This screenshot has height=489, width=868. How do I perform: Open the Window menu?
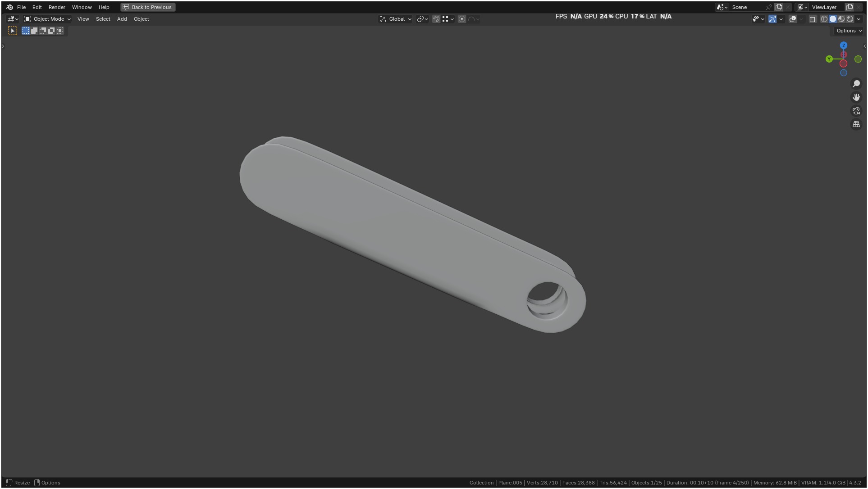click(82, 7)
